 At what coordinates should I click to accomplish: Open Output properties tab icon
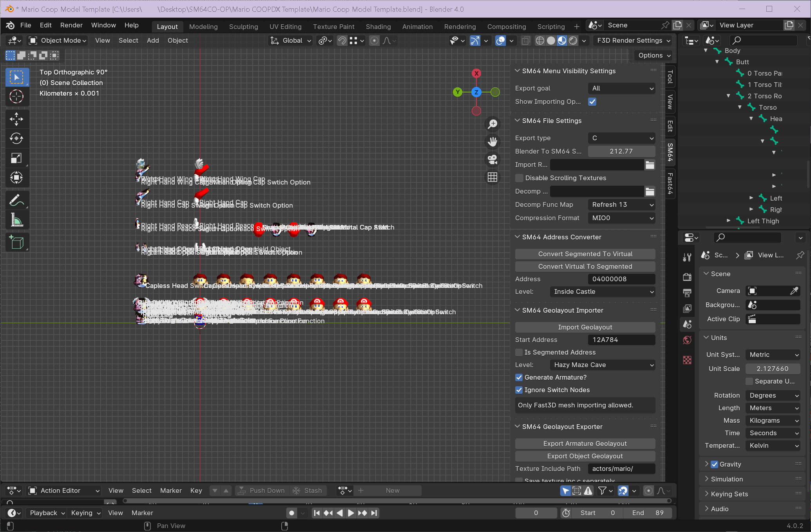point(687,293)
